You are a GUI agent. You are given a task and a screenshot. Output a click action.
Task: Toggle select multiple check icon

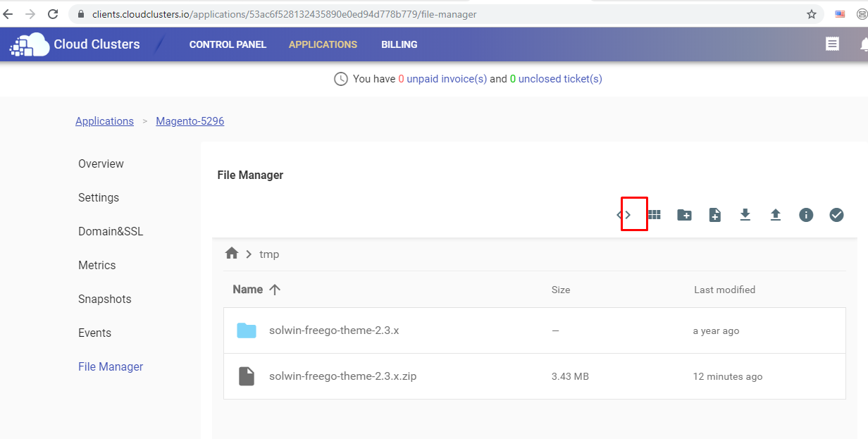click(836, 215)
